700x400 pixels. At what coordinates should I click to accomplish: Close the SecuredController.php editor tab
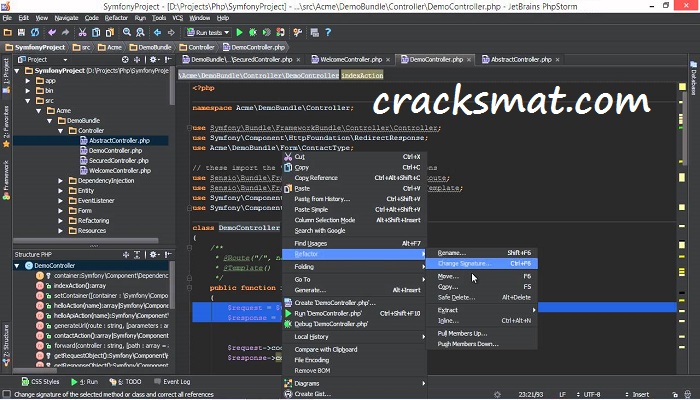[x=298, y=60]
